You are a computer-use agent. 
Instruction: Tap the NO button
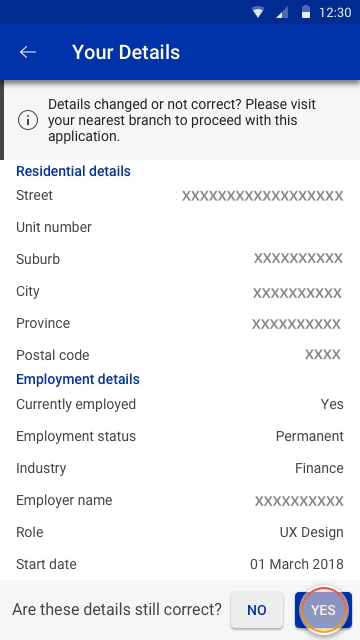click(x=257, y=610)
